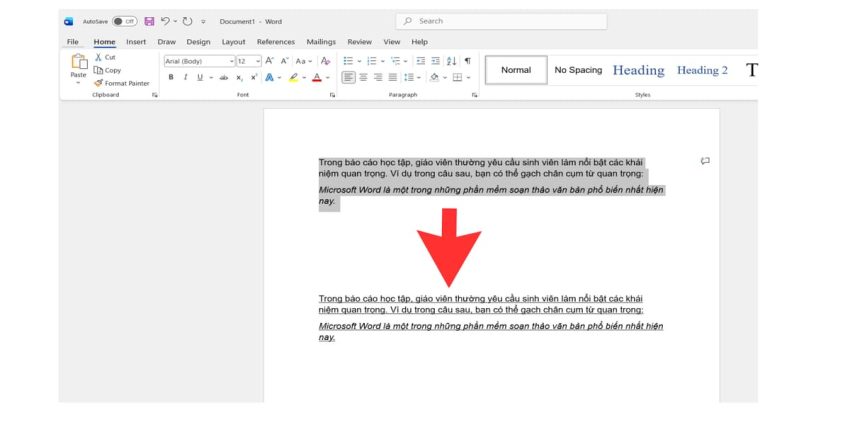Switch to the Draw tab
The height and width of the screenshot is (425, 850).
point(166,42)
